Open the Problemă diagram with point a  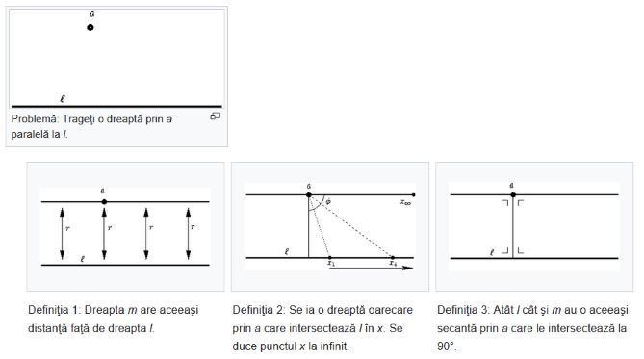116,59
